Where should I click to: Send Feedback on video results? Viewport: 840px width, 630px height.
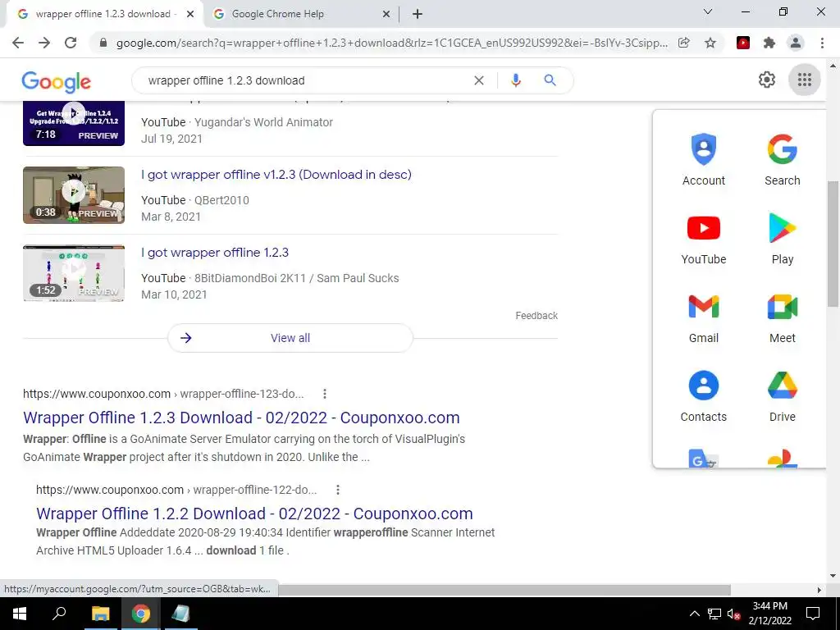[x=536, y=316]
